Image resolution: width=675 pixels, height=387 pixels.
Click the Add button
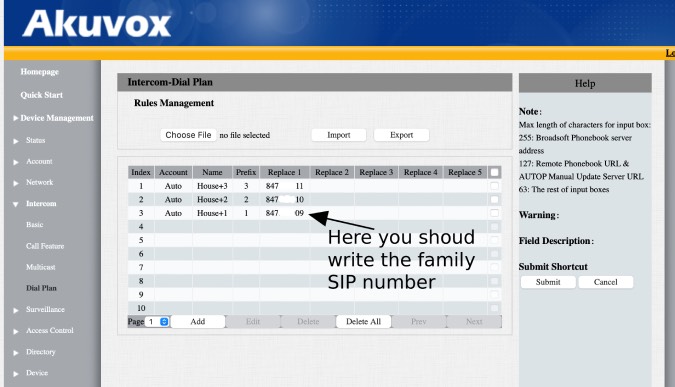(x=198, y=322)
